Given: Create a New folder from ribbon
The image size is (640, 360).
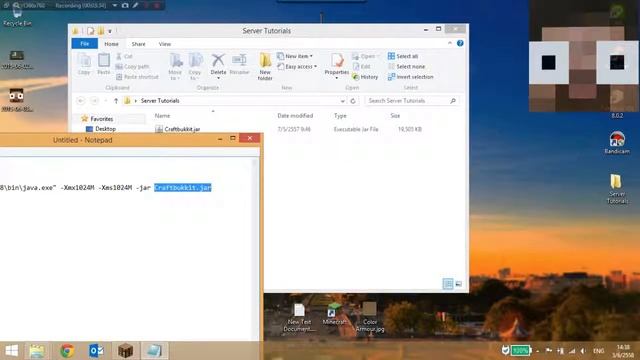Looking at the screenshot, I should pyautogui.click(x=265, y=67).
